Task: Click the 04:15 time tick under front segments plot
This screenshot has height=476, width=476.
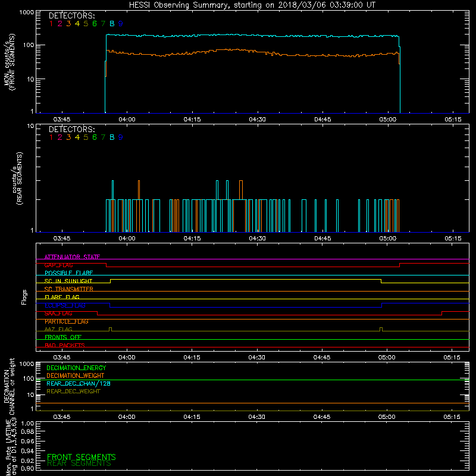Action: point(192,120)
